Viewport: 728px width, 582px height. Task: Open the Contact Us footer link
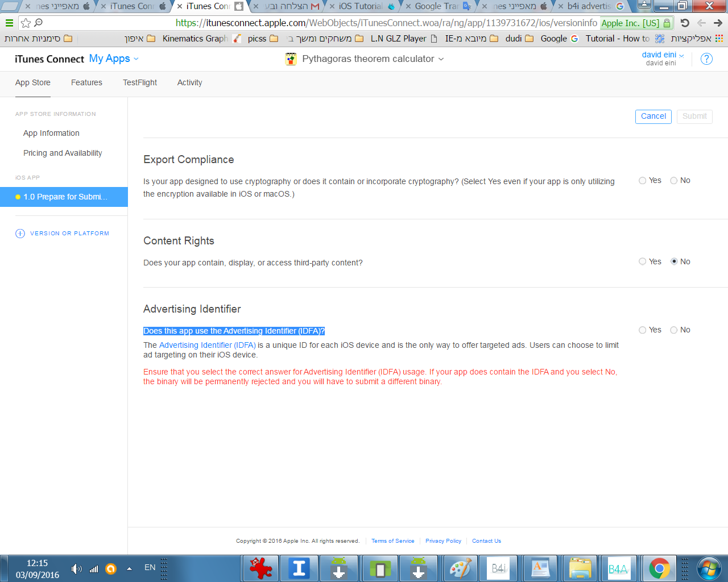[486, 541]
